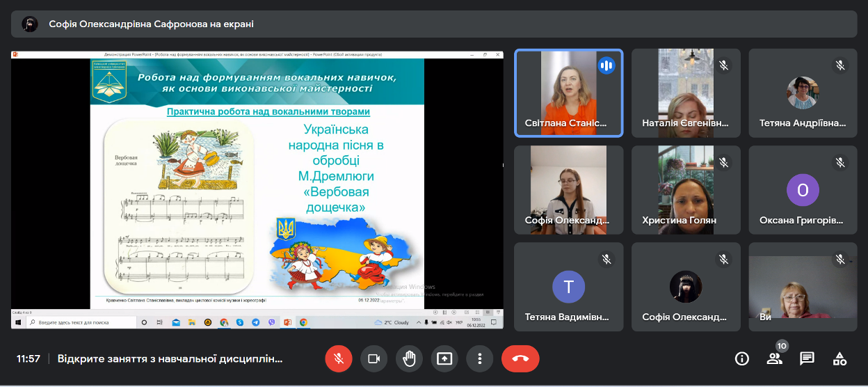Leave the call with the red hang-up button
This screenshot has width=868, height=387.
pyautogui.click(x=520, y=358)
